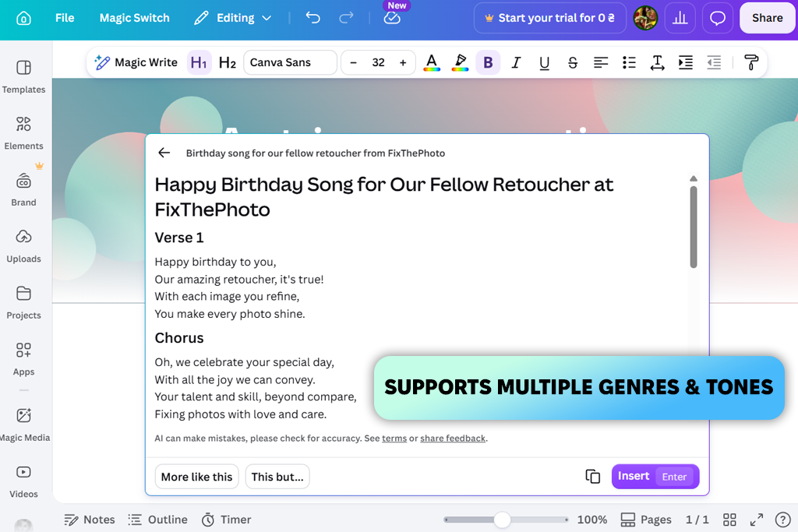
Task: Toggle underline formatting
Action: (x=545, y=62)
